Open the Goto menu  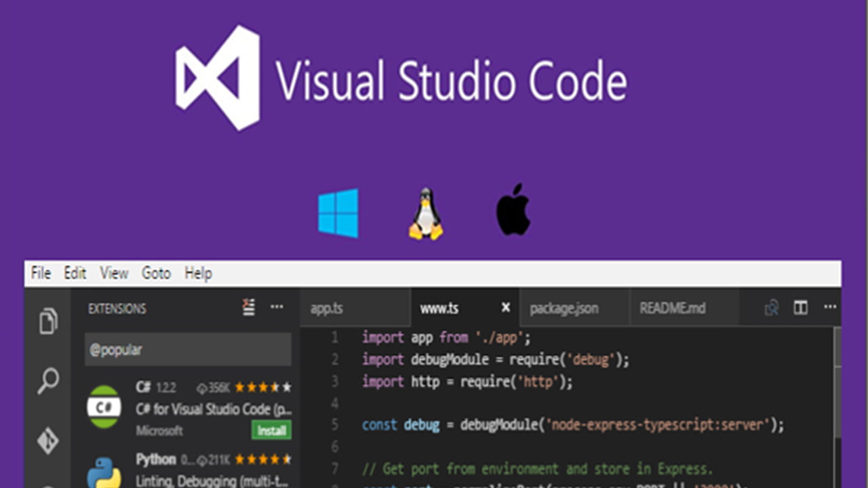click(x=156, y=273)
